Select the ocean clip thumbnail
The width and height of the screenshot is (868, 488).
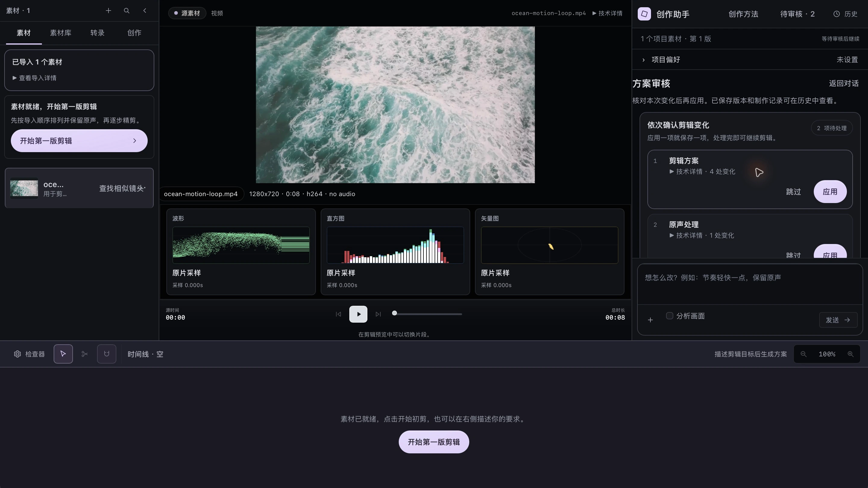(24, 188)
